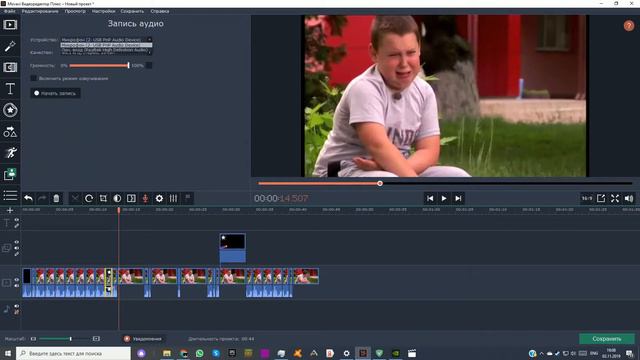Open the Import media tab in left sidebar
Image resolution: width=640 pixels, height=360 pixels.
coord(10,25)
